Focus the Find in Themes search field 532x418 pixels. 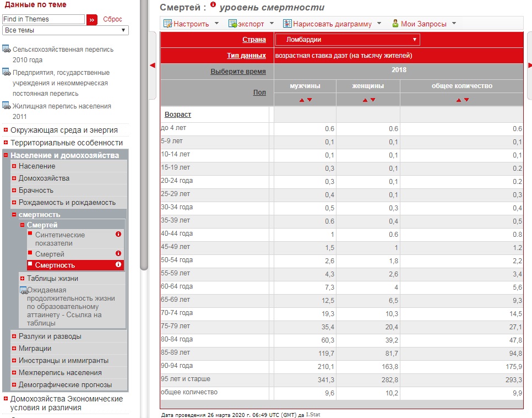(44, 19)
